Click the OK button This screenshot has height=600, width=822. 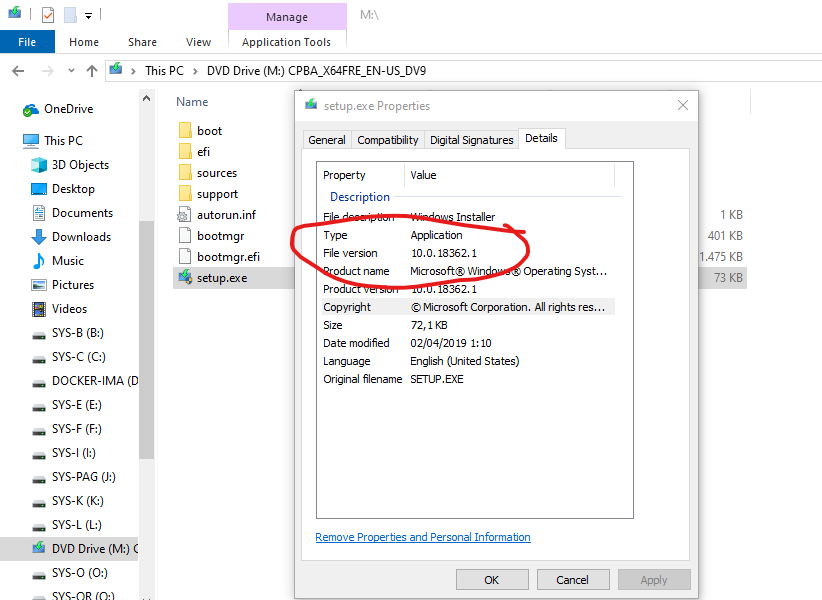click(x=492, y=580)
